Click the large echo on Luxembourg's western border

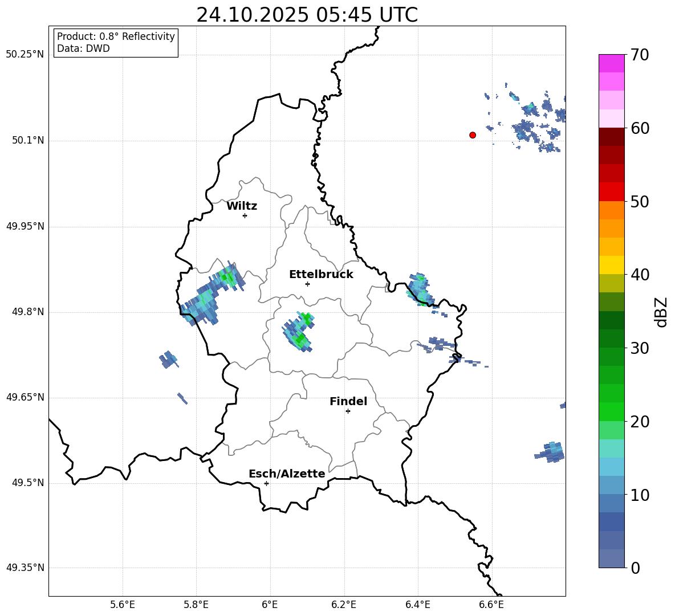(212, 293)
